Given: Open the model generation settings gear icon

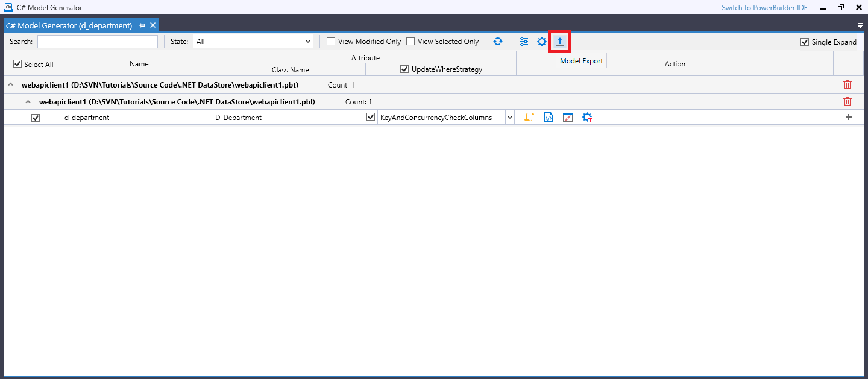Looking at the screenshot, I should click(x=541, y=41).
